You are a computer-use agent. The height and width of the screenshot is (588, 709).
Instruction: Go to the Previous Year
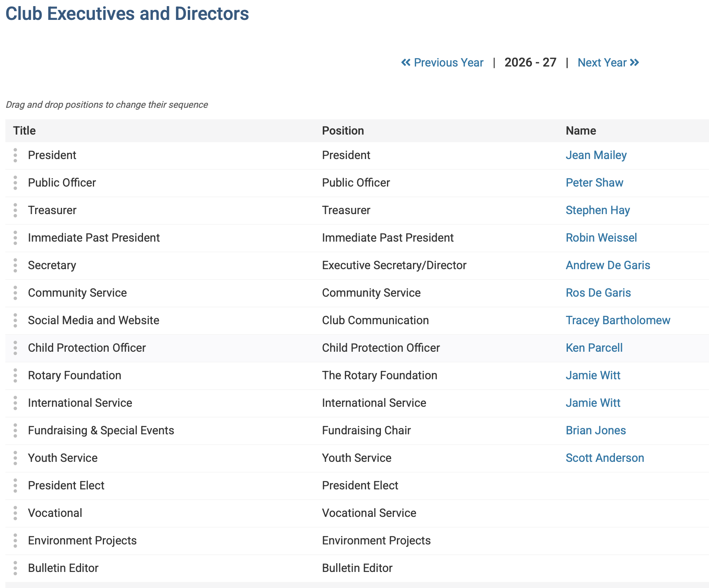pyautogui.click(x=442, y=62)
